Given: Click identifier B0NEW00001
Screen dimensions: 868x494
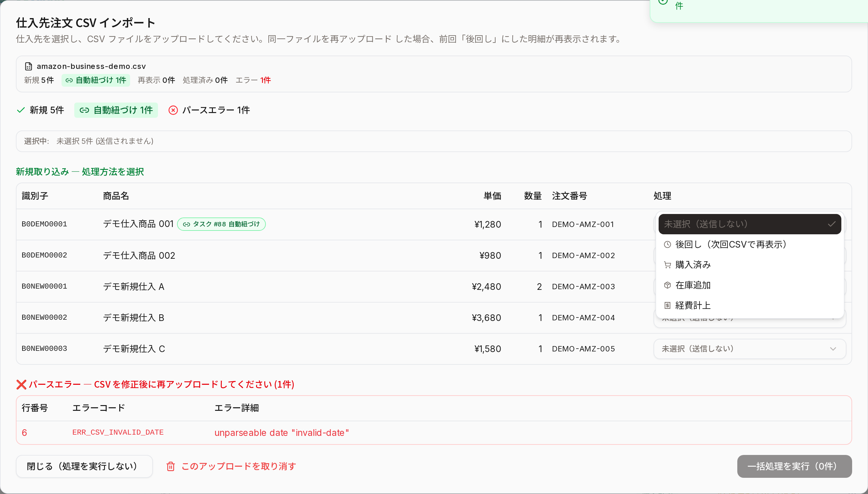Looking at the screenshot, I should pos(44,287).
